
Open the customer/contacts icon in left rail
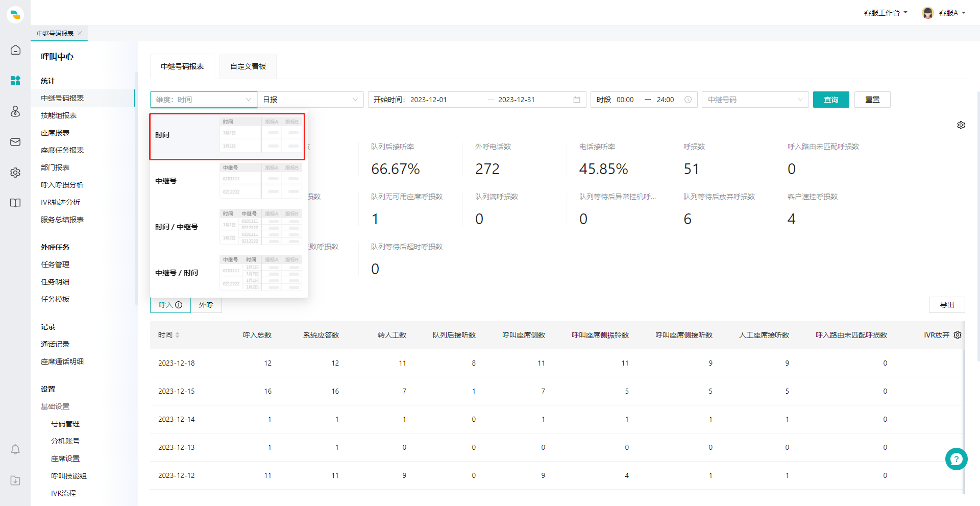[x=15, y=111]
